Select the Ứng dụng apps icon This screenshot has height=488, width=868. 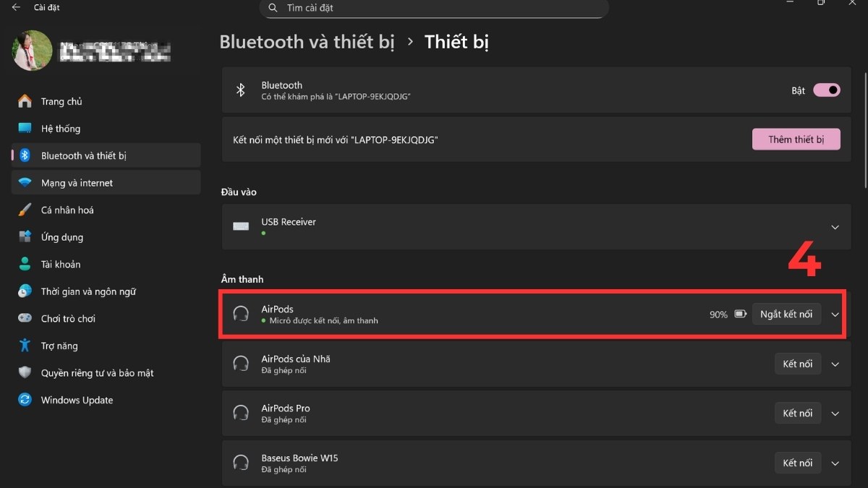click(x=24, y=236)
